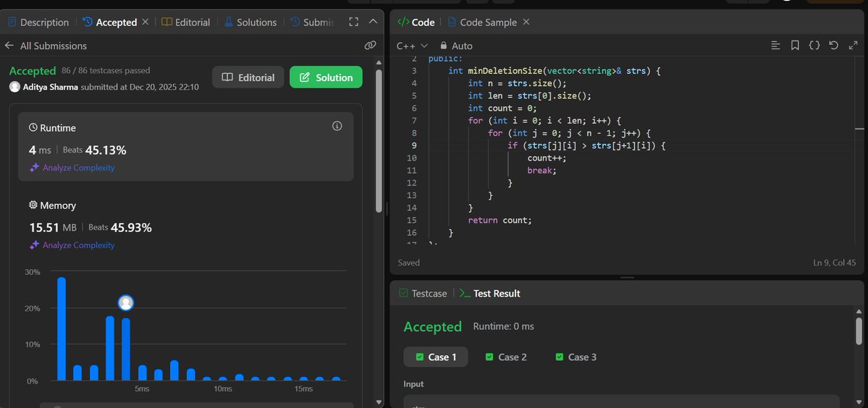This screenshot has height=408, width=868.
Task: Click the 'return count;' code line
Action: tap(500, 220)
